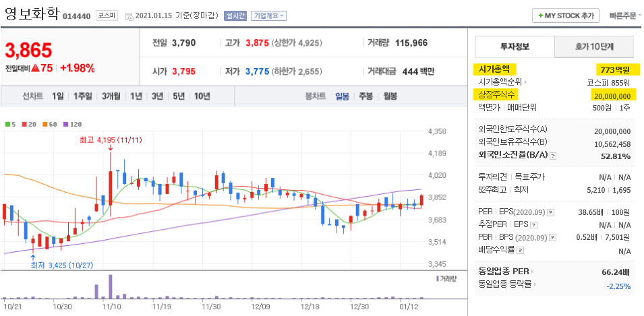Click the 외국인소진율 value 52.81%

614,156
